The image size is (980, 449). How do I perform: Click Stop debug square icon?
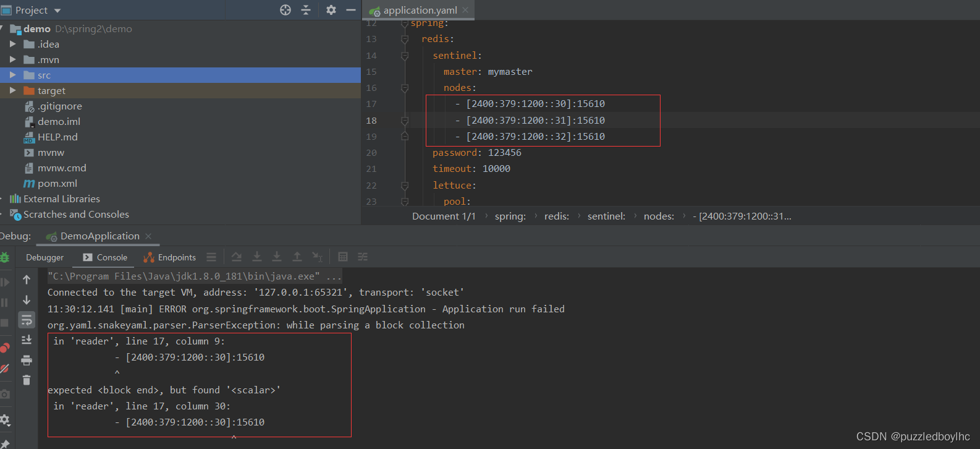(x=4, y=323)
